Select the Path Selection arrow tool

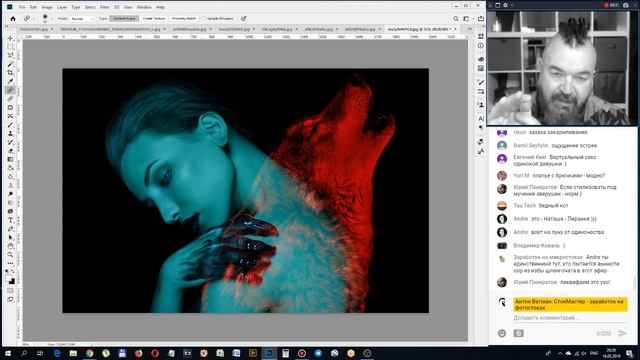11,238
